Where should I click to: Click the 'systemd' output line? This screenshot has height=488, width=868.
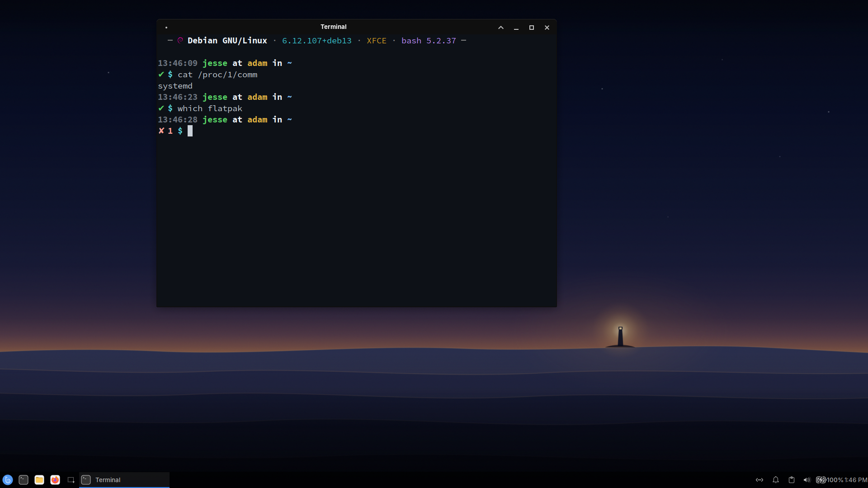point(175,86)
